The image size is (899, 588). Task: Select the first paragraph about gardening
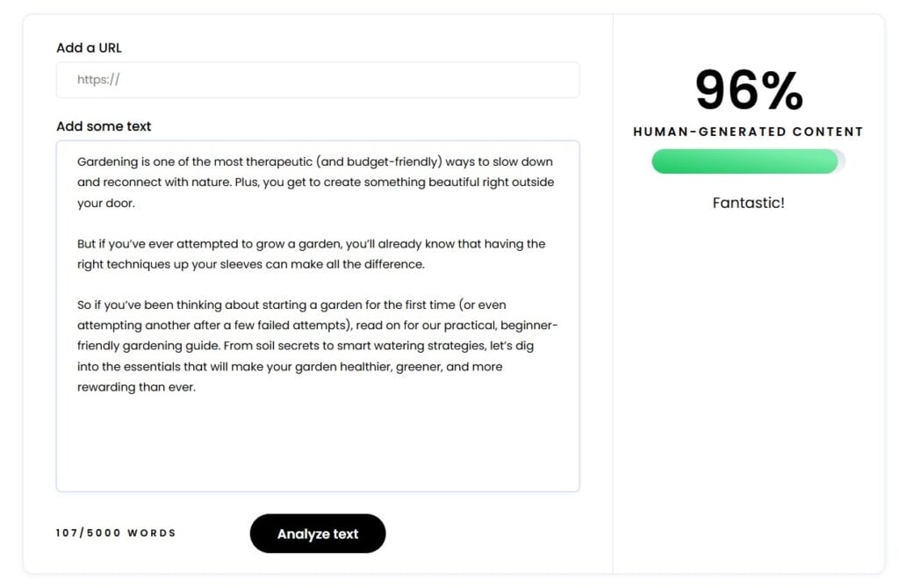(314, 182)
